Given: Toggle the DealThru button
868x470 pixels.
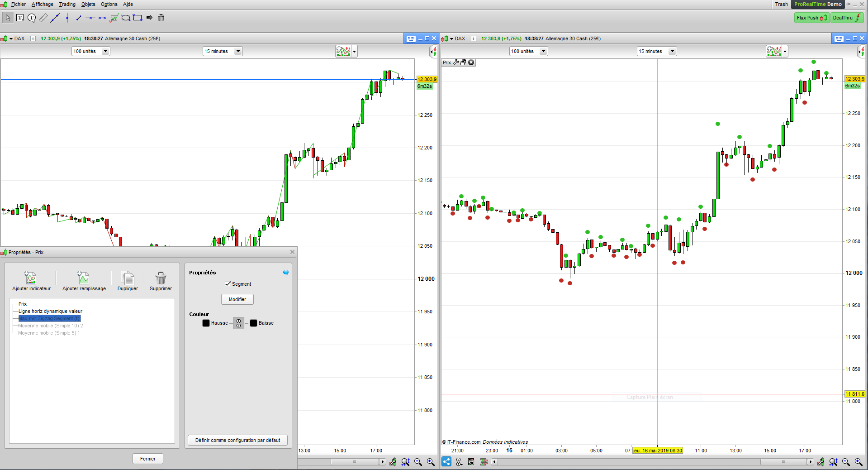Looking at the screenshot, I should pos(847,18).
